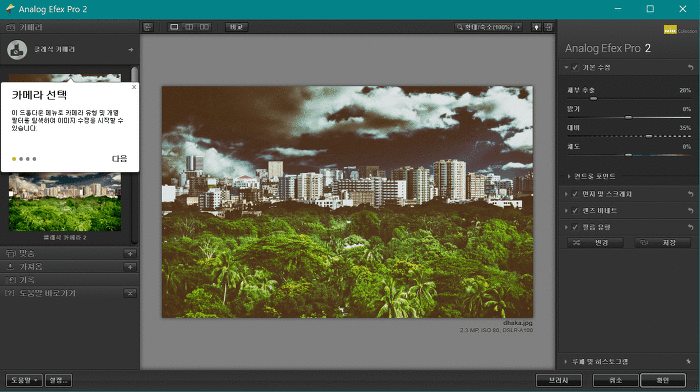Minimize the Analog Efex Pro window
This screenshot has height=392, width=700.
coord(618,9)
